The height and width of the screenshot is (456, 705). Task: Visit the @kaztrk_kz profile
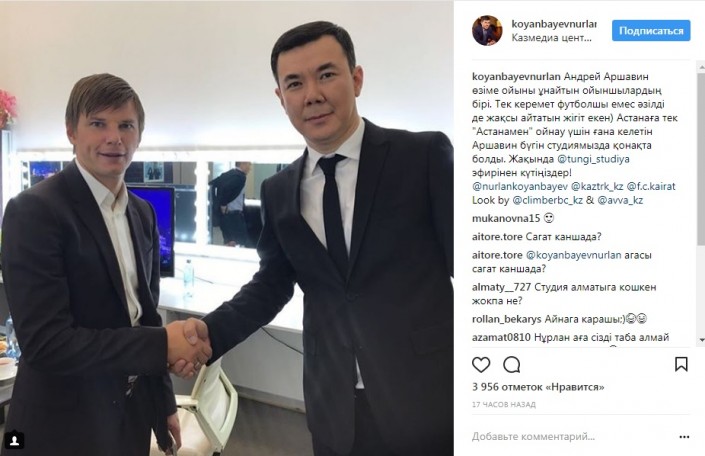coord(597,186)
